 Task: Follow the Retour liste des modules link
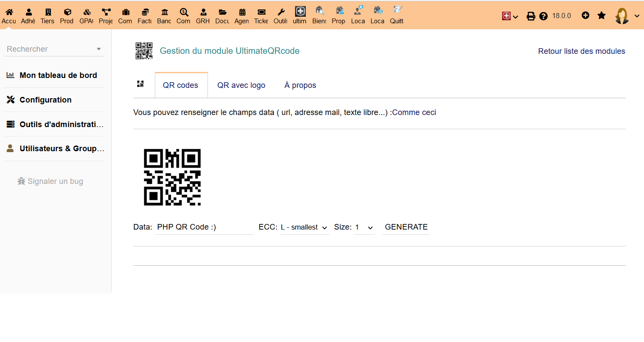click(581, 51)
